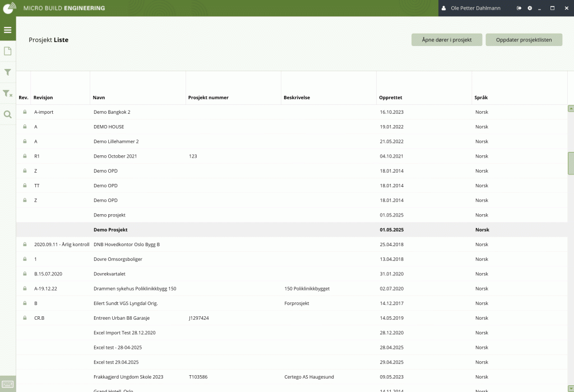Sort by the Beskrivelse column header
This screenshot has width=574, height=392.
[297, 98]
